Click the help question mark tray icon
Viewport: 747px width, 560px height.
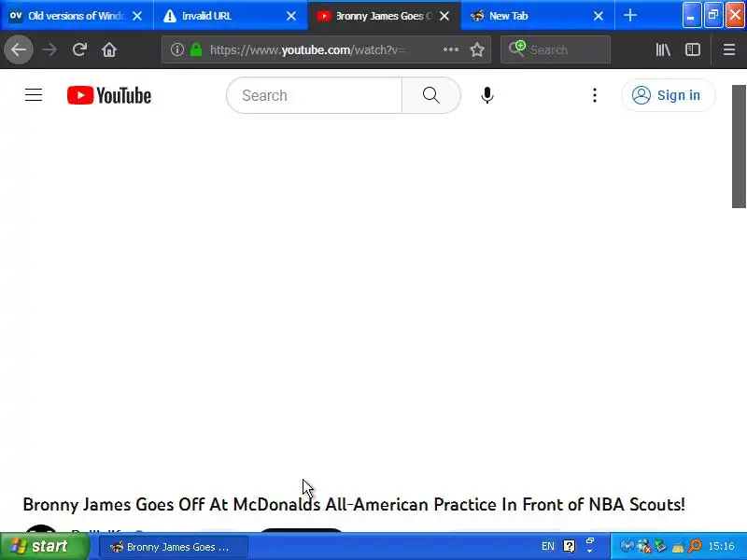coord(569,546)
